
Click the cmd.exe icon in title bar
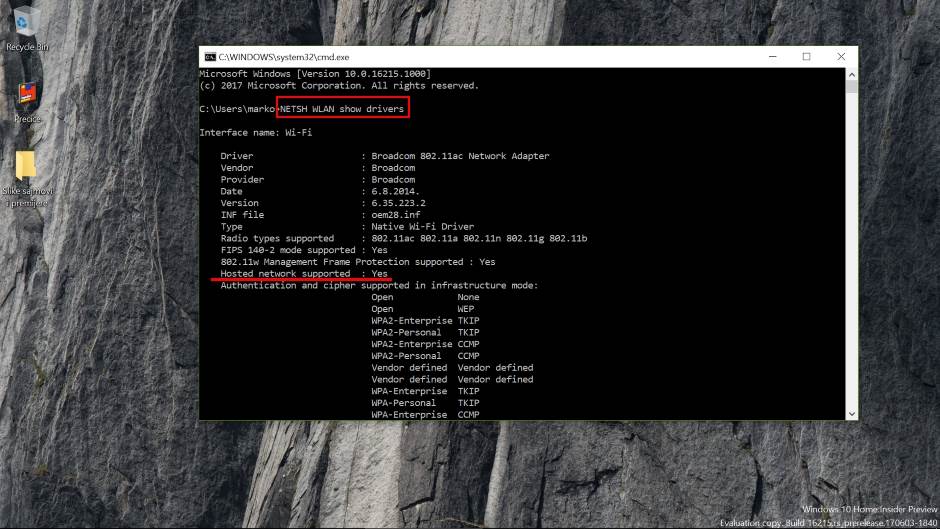[x=210, y=57]
